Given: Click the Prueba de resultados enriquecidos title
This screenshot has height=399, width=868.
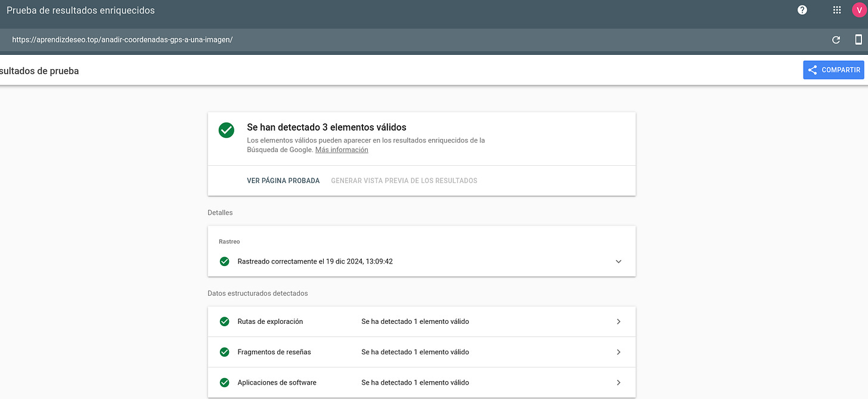Looking at the screenshot, I should click(x=80, y=10).
